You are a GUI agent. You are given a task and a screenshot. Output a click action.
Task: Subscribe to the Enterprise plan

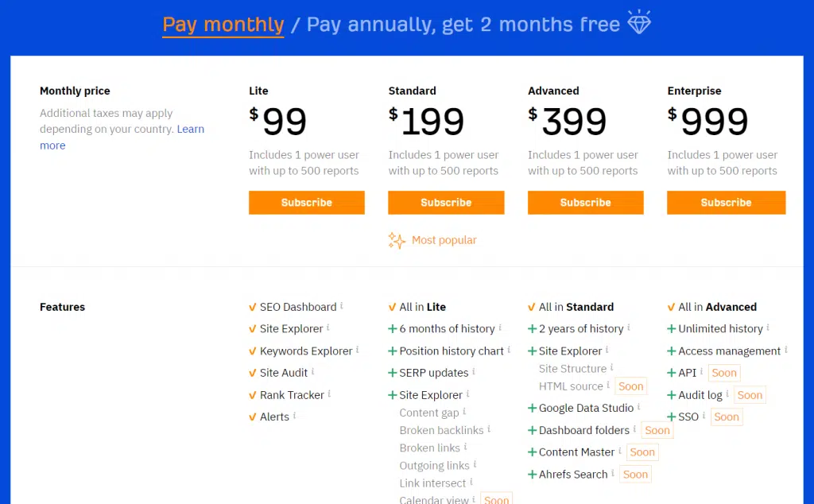point(727,203)
